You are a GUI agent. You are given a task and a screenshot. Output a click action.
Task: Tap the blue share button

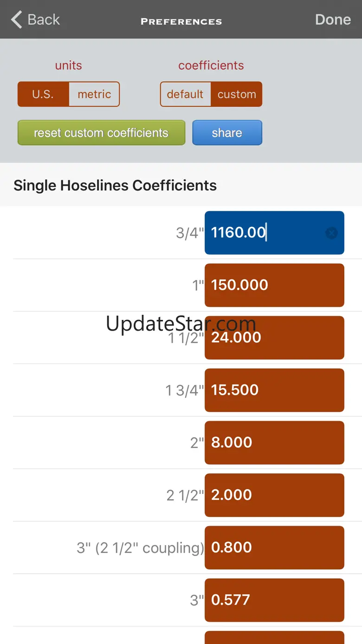[227, 133]
